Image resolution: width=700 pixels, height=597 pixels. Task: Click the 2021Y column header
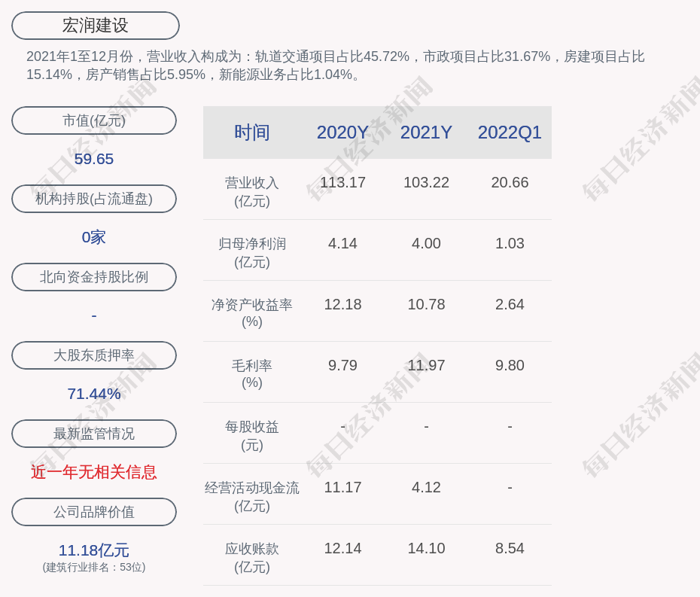coord(426,132)
